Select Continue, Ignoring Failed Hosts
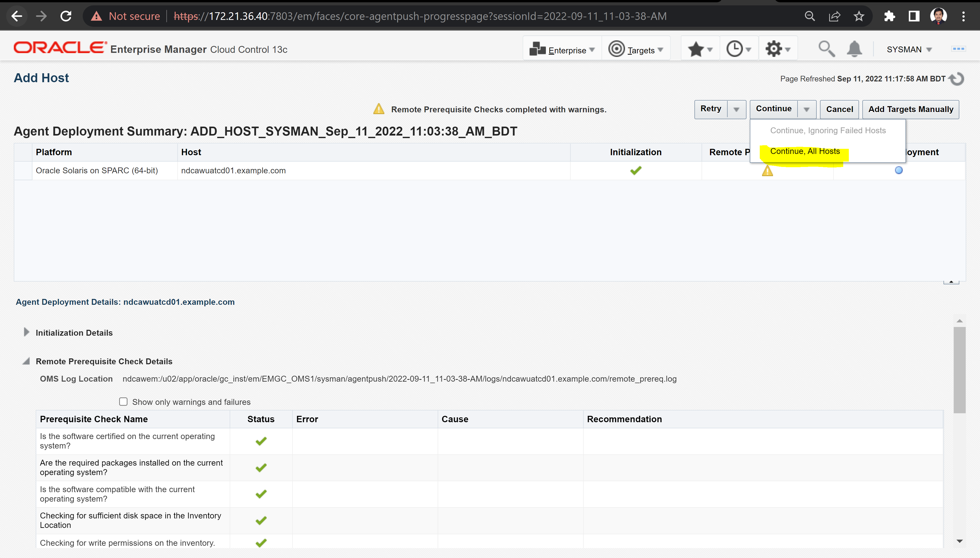The image size is (980, 558). click(828, 131)
